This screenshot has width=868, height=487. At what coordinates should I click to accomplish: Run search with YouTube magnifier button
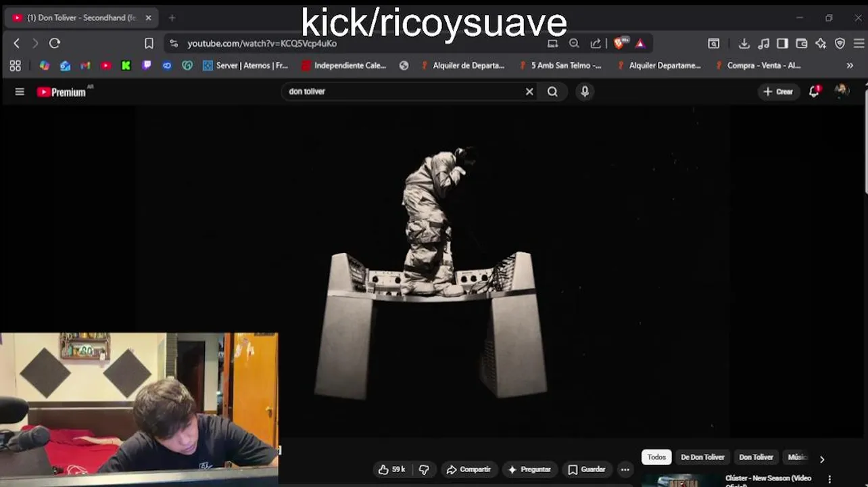click(x=552, y=91)
